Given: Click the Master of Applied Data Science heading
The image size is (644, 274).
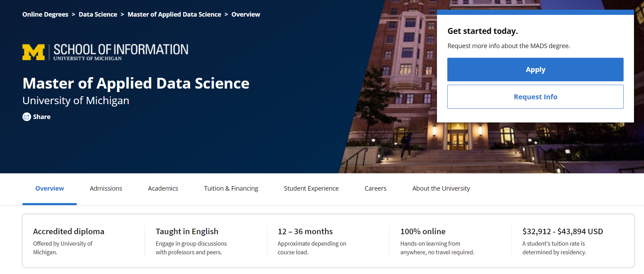Looking at the screenshot, I should [136, 83].
